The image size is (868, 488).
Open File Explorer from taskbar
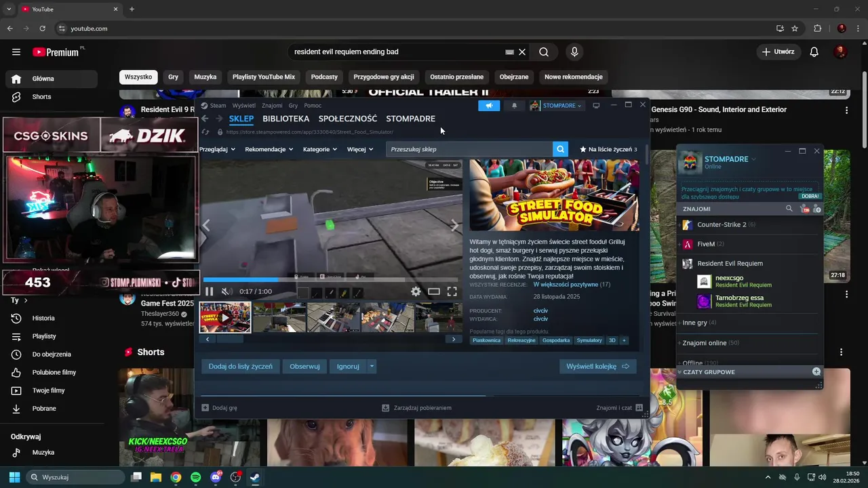(x=156, y=477)
